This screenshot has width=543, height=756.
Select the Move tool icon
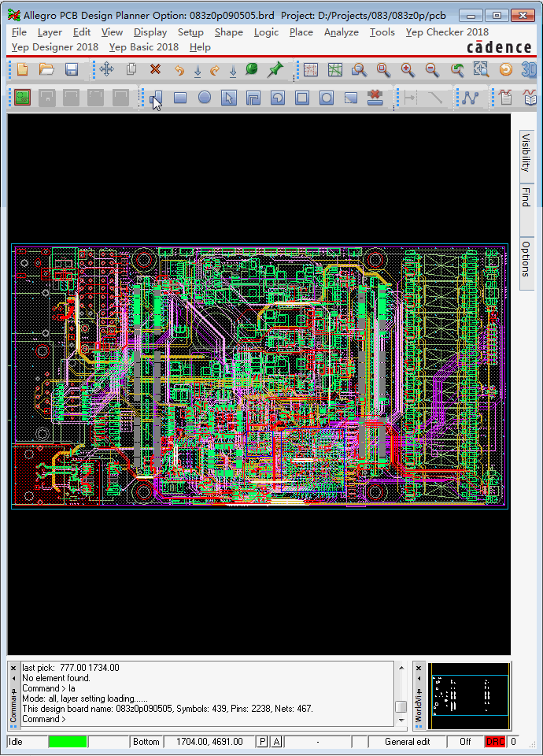click(106, 70)
